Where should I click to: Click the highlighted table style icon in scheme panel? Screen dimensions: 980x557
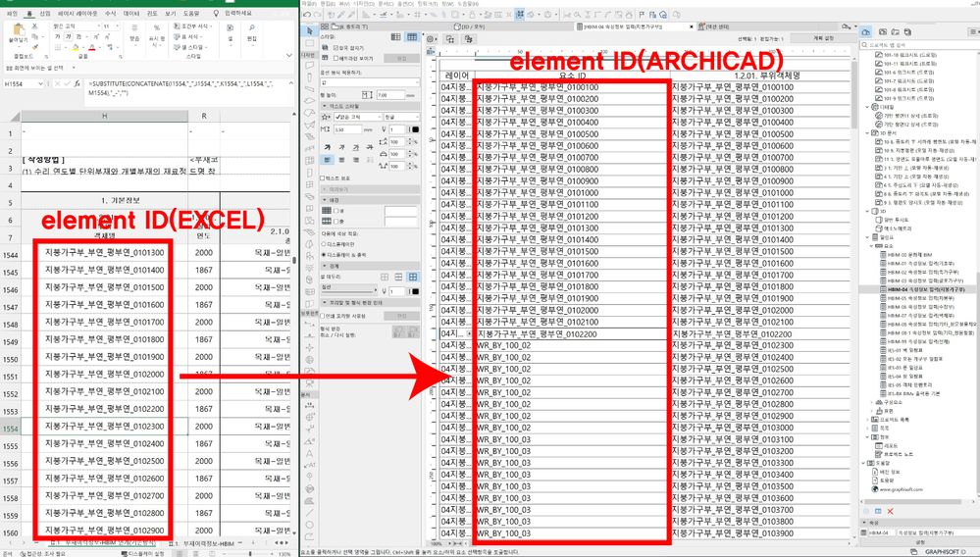click(412, 37)
